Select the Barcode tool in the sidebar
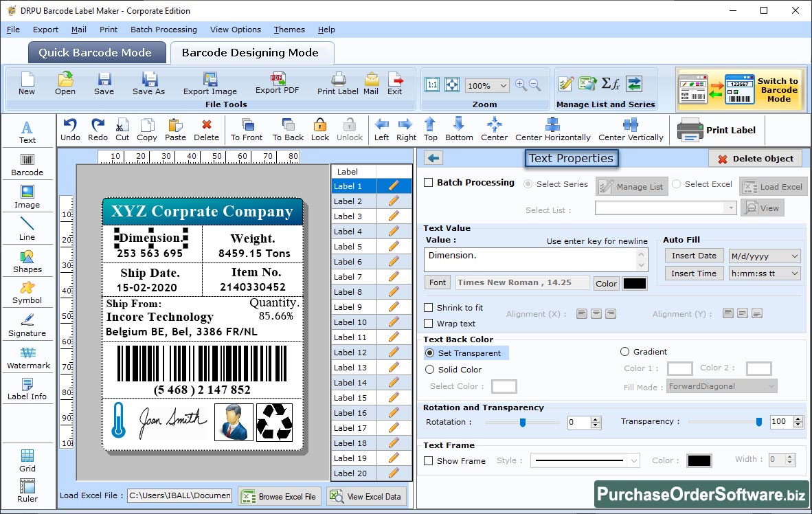 pos(27,165)
